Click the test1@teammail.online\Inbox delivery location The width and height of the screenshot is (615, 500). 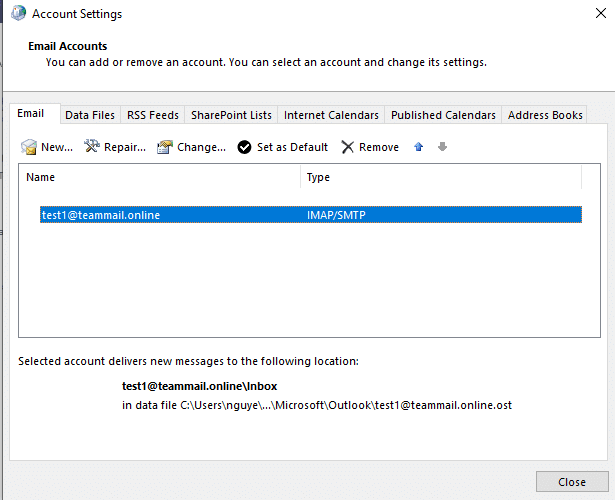point(199,386)
